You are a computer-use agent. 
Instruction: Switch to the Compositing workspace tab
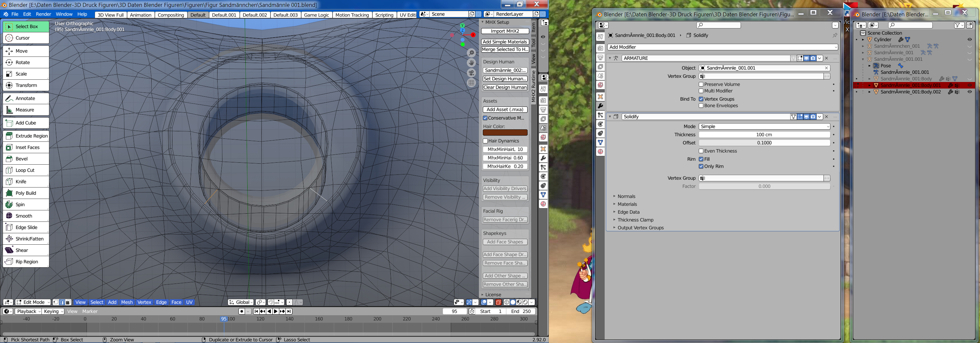(x=171, y=15)
